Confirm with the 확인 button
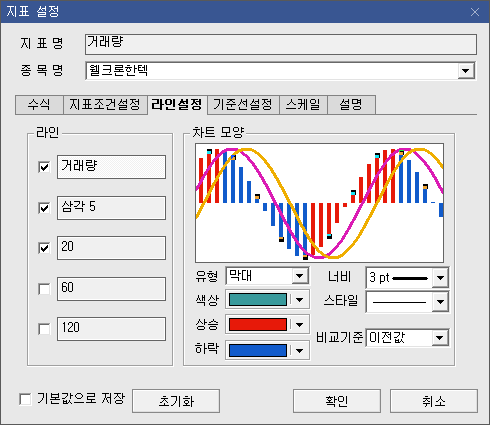The image size is (490, 425). (337, 401)
